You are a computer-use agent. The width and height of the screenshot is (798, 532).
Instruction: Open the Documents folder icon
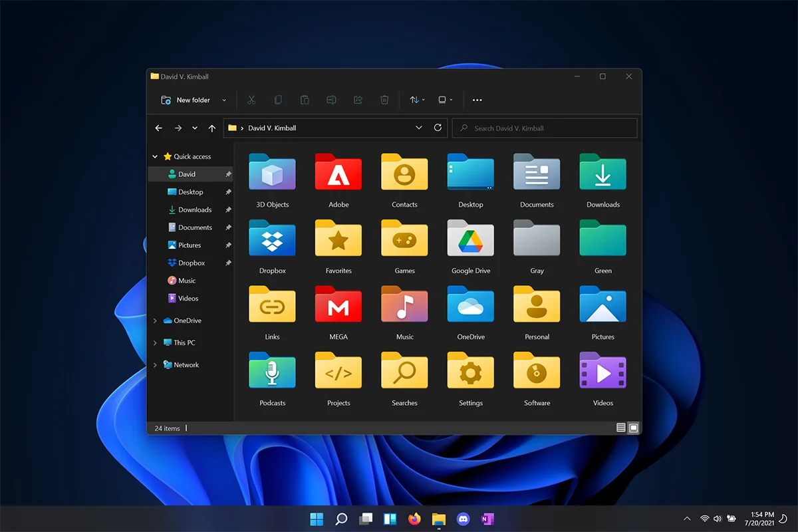pyautogui.click(x=537, y=173)
